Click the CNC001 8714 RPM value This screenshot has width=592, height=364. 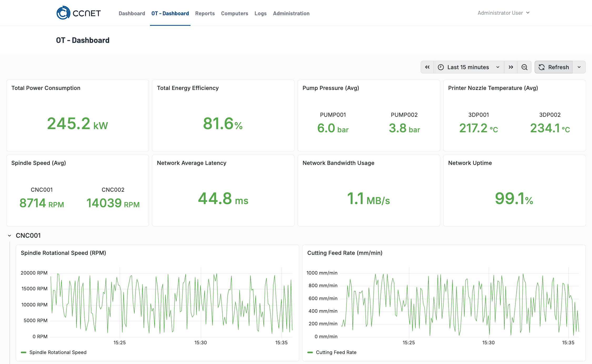[x=42, y=203]
